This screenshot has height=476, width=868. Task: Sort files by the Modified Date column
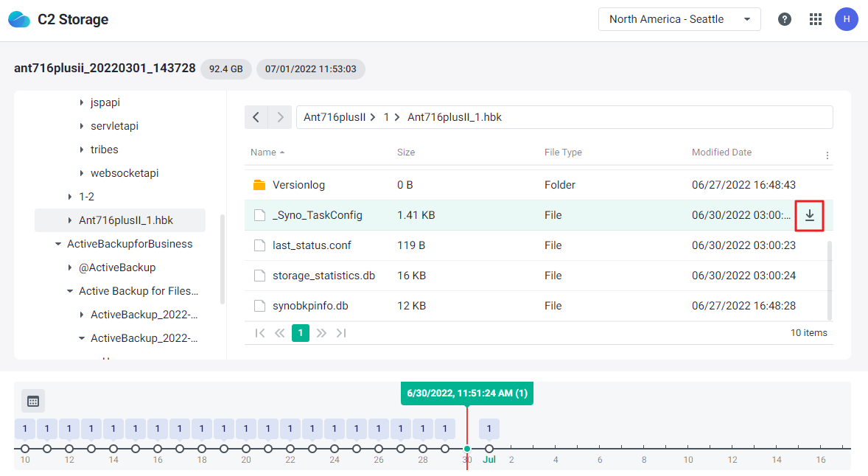coord(721,153)
